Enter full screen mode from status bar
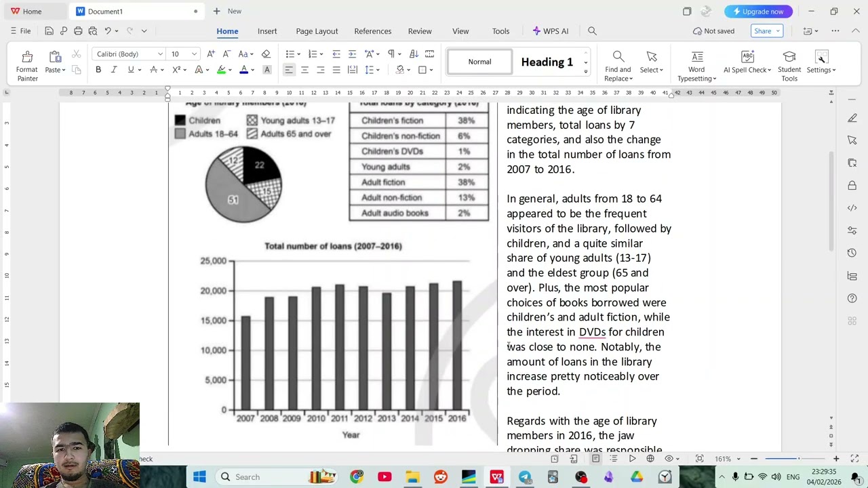The width and height of the screenshot is (868, 488). coord(854,459)
